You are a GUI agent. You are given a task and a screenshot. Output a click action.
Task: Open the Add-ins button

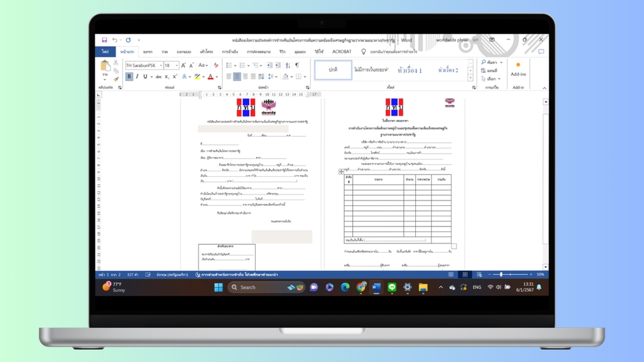pos(519,69)
